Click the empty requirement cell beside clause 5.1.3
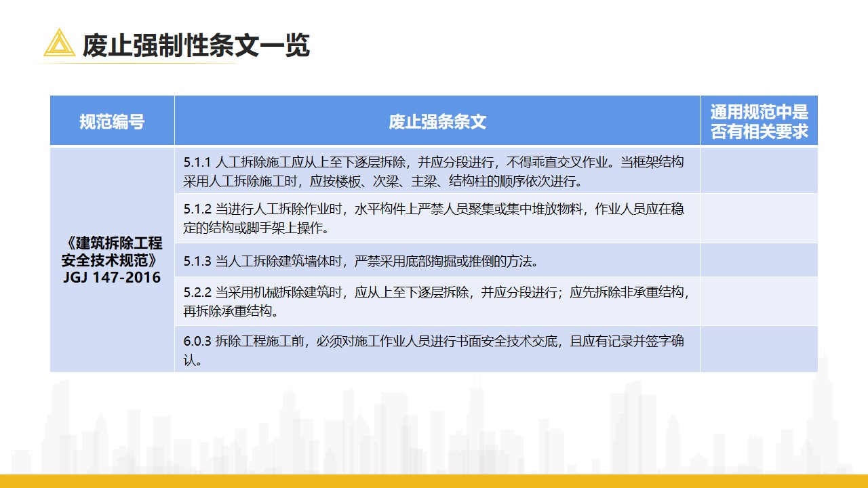The height and width of the screenshot is (488, 868). tap(759, 260)
